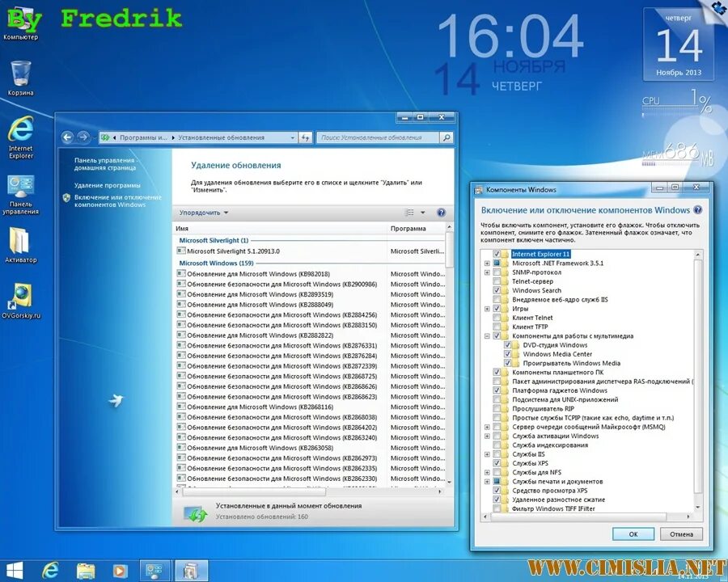Viewport: 728px width, 582px height.
Task: Uncheck the DVD-студия Windows checkbox
Action: (x=507, y=345)
